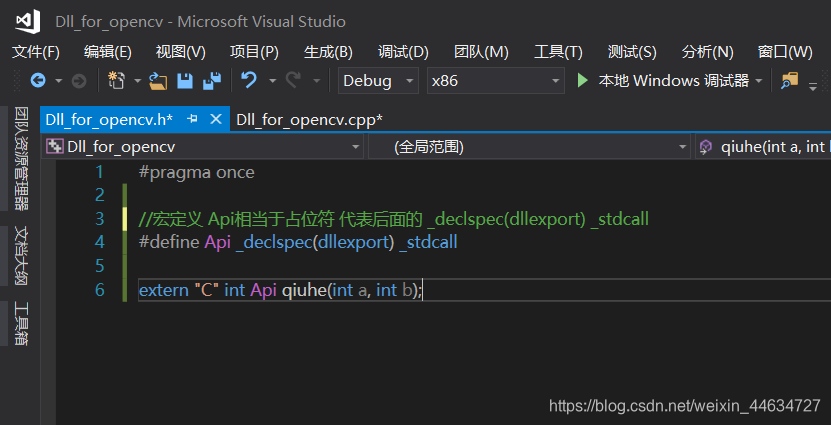Click line number 1 in the gutter
Image resolution: width=831 pixels, height=425 pixels.
[100, 172]
